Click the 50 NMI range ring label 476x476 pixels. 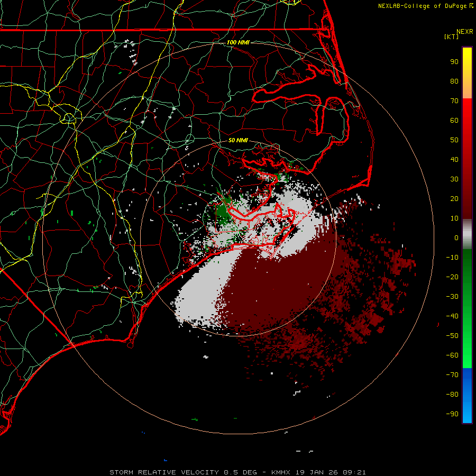click(x=238, y=140)
